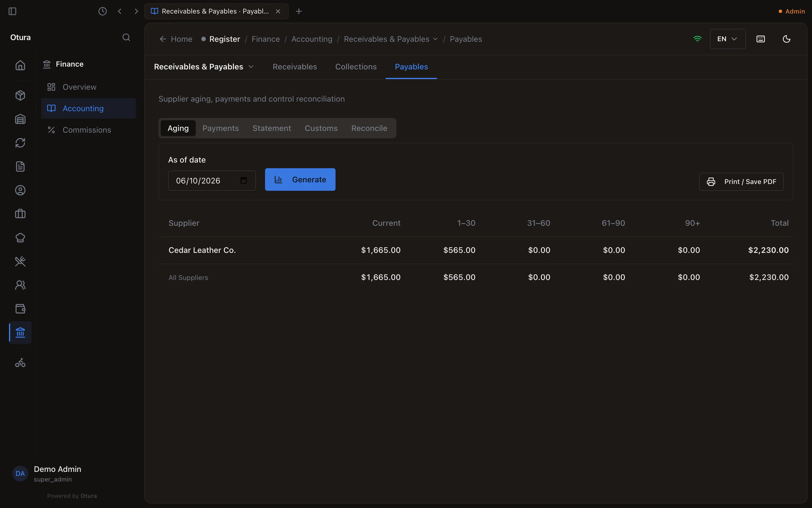Close the Receivables & Payables browser tab
Screen dimensions: 812x508
pos(278,11)
